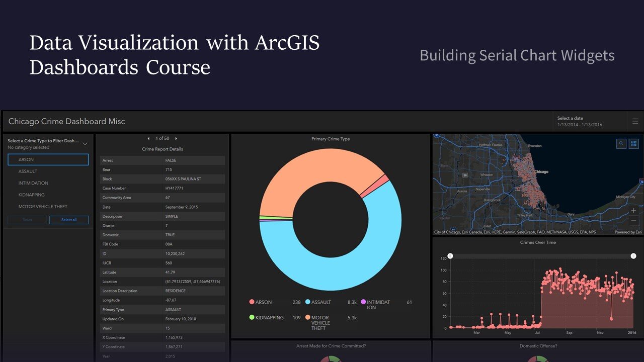Click the Domestic value TRUE

coord(170,235)
